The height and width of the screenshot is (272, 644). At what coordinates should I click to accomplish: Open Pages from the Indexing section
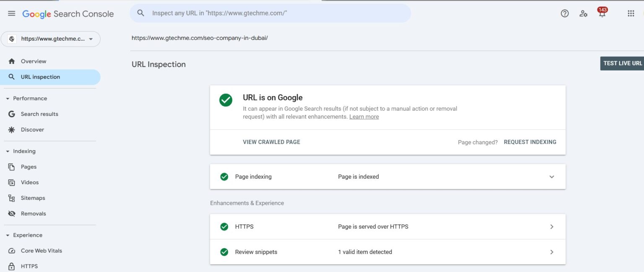[11, 166]
